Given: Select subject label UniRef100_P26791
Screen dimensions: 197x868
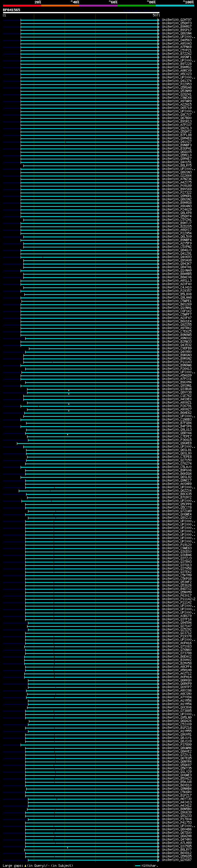Looking at the screenshot, I should [x=177, y=406].
